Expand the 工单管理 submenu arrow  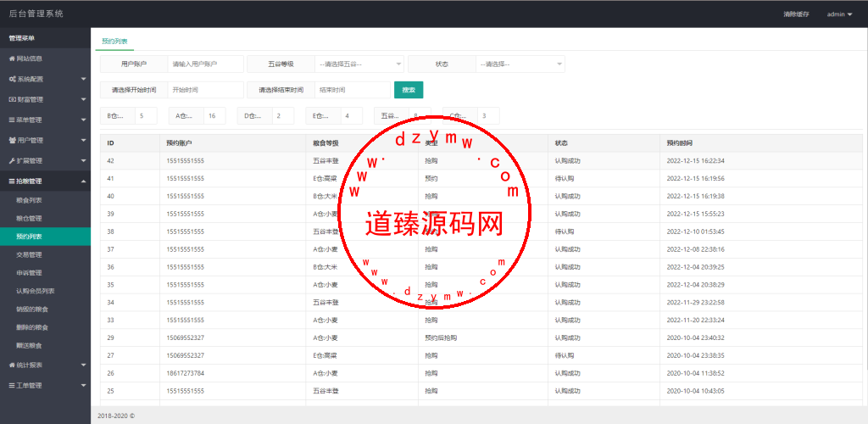pyautogui.click(x=84, y=385)
